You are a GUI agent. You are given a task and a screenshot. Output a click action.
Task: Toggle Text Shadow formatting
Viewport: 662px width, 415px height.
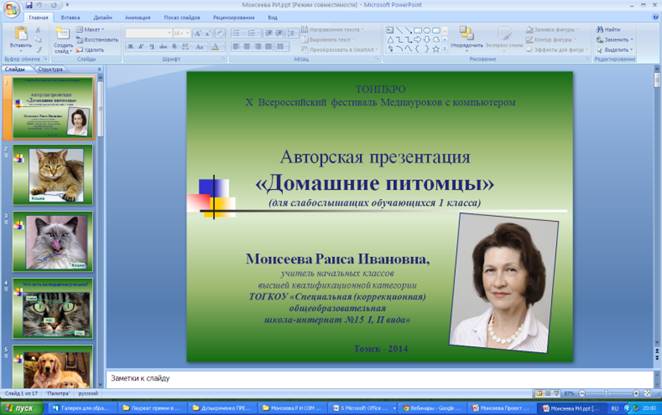point(174,46)
